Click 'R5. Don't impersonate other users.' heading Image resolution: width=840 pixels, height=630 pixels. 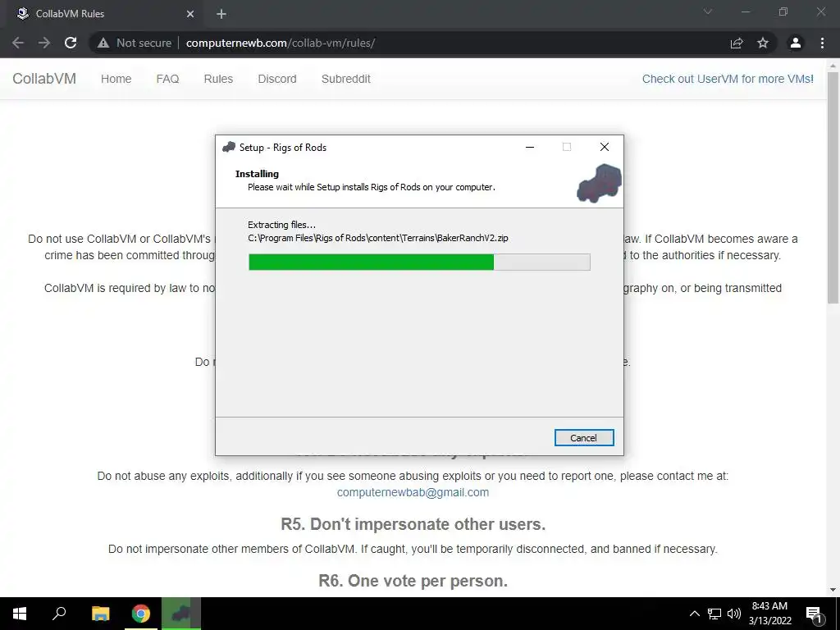[413, 524]
